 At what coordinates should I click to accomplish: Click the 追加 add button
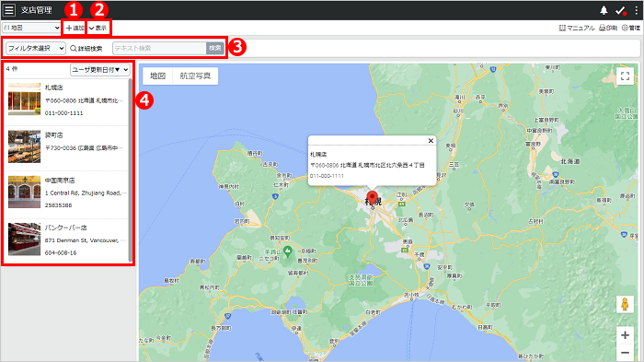75,28
